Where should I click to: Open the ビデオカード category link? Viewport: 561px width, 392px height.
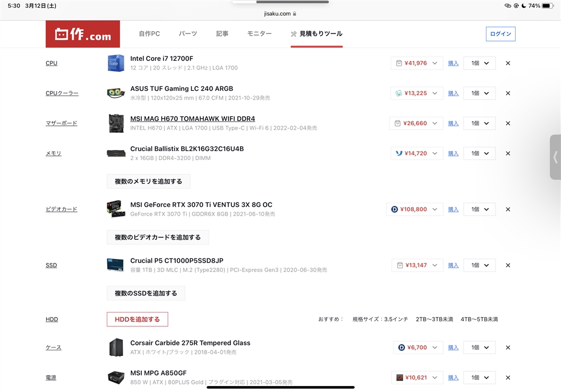[61, 209]
